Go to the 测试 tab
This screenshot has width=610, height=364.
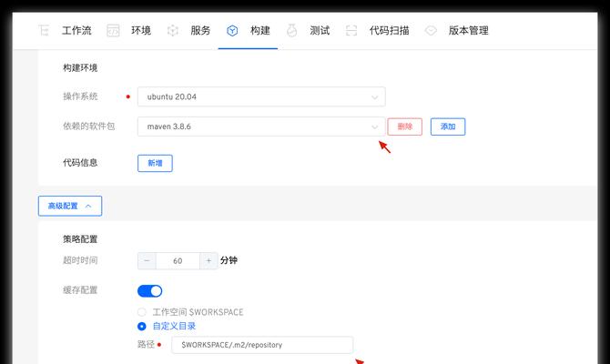pos(320,30)
